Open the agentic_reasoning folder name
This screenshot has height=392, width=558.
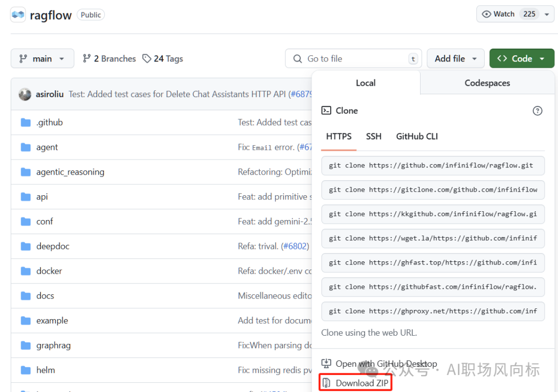(70, 172)
